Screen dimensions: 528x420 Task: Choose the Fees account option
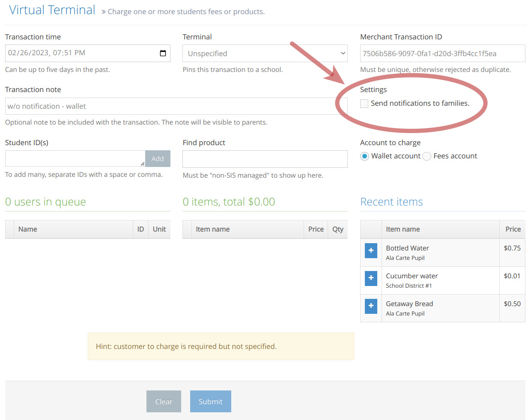pyautogui.click(x=427, y=156)
